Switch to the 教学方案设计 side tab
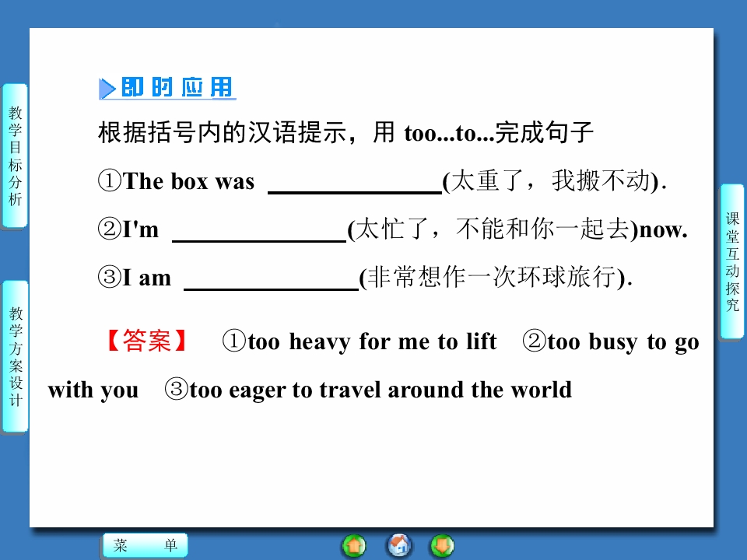747x560 pixels. (16, 356)
